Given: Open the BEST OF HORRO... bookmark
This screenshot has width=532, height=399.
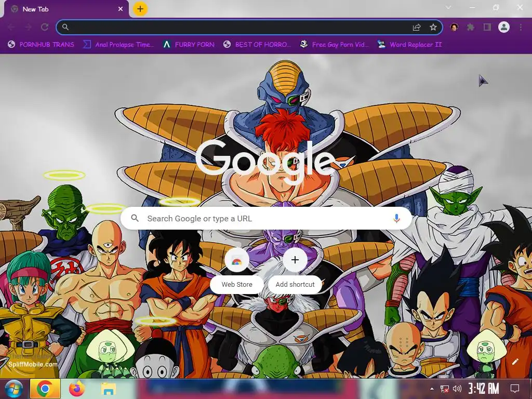Looking at the screenshot, I should click(257, 45).
